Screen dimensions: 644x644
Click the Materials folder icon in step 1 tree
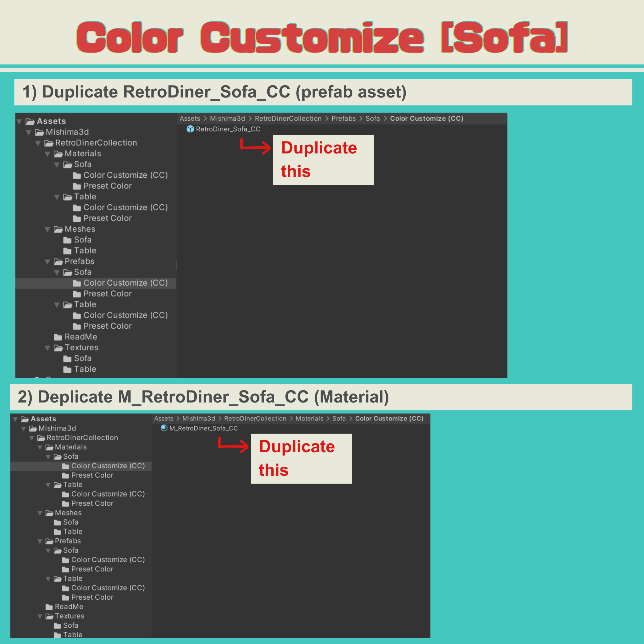tap(58, 154)
